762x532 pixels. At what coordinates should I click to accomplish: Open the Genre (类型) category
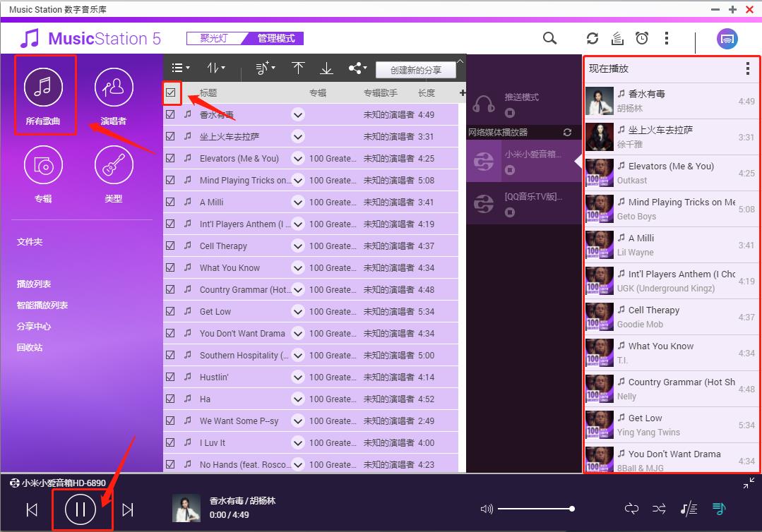pos(114,174)
